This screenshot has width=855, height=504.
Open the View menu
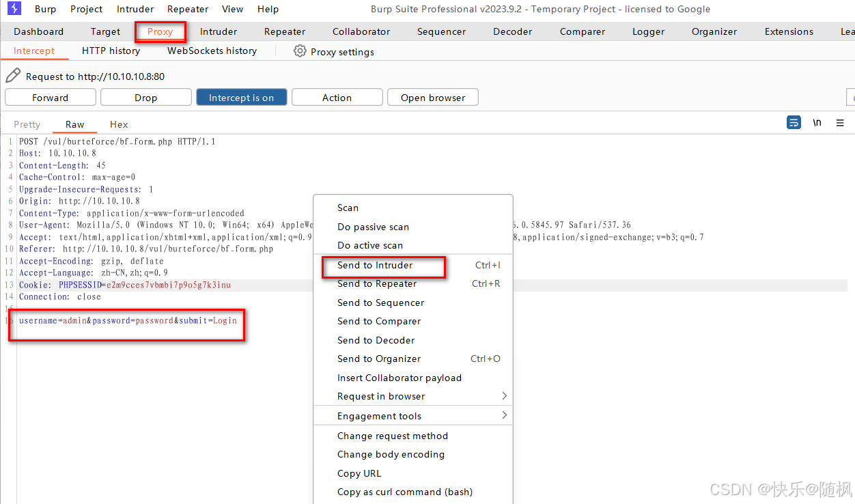click(233, 9)
